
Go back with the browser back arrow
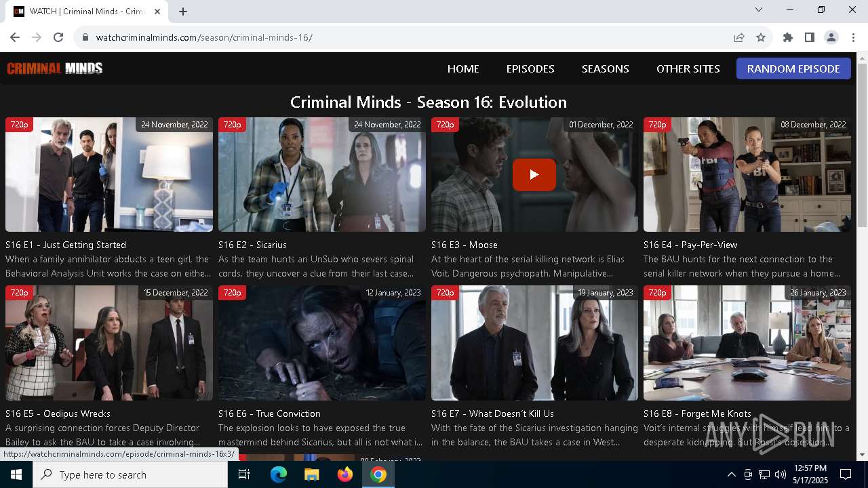[15, 37]
